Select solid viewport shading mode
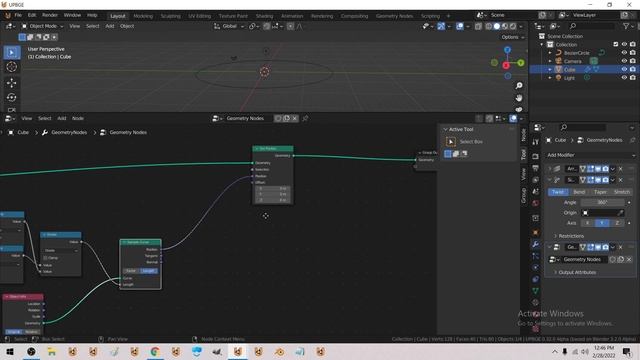640x360 pixels. tap(497, 26)
